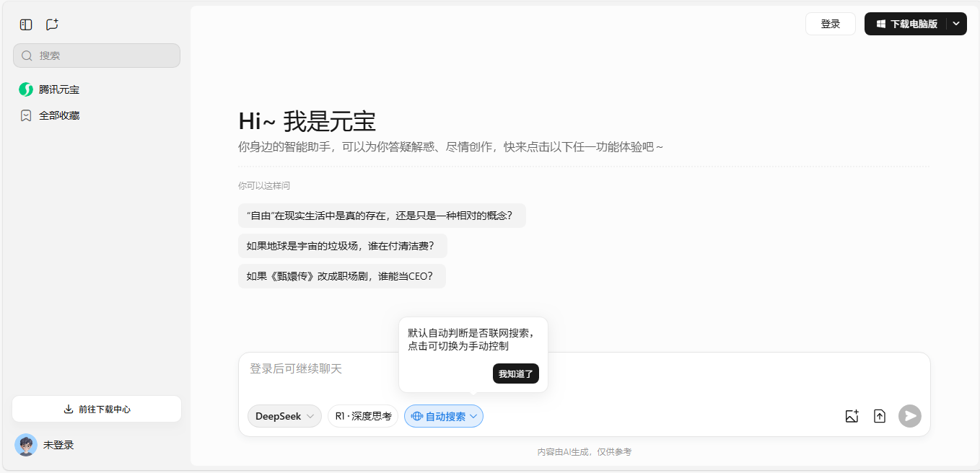Click 内容由AI生成，仅供参考 disclaimer
Image resolution: width=980 pixels, height=473 pixels.
tap(585, 452)
